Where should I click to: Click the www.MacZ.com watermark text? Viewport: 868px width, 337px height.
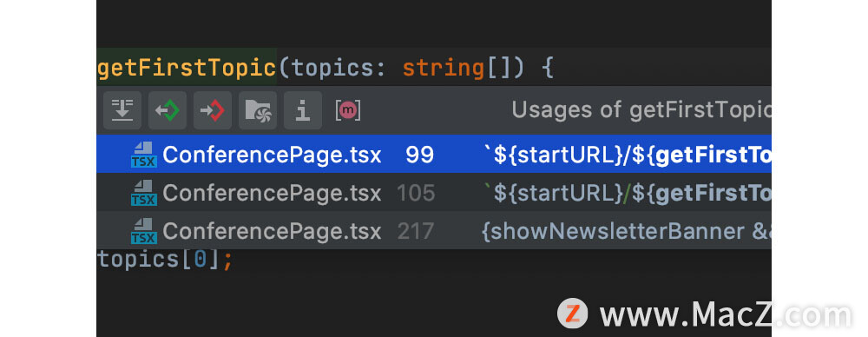click(x=726, y=314)
